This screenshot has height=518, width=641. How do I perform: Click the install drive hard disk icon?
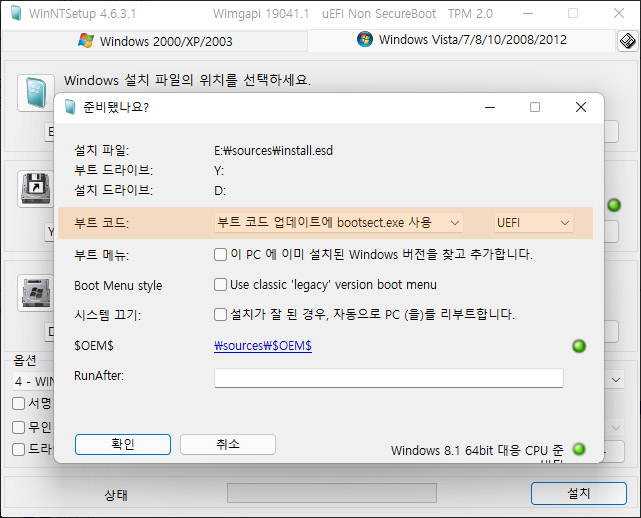36,293
